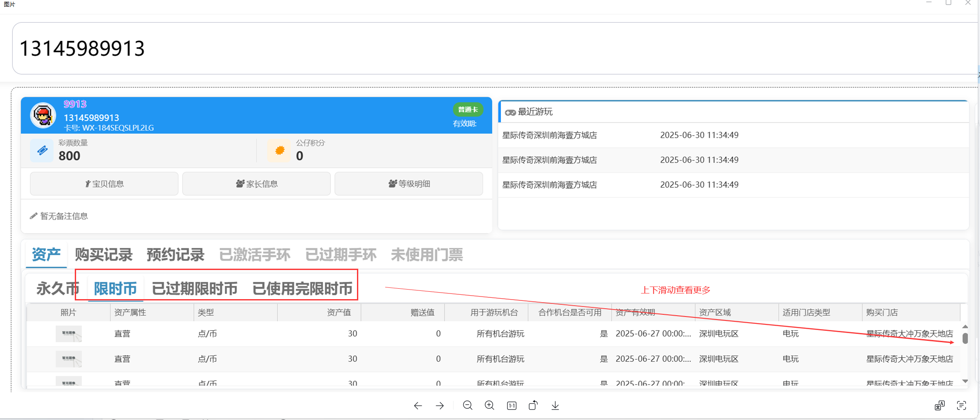Open the 已使用完限时币 sub-tab
This screenshot has width=980, height=420.
302,289
